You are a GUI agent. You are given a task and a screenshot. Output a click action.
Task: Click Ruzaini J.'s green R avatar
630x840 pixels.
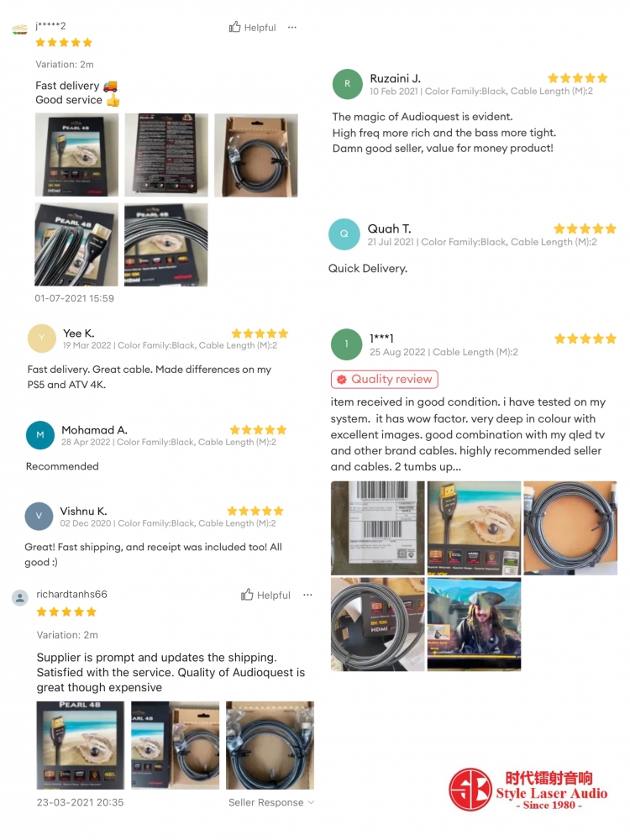pyautogui.click(x=347, y=83)
